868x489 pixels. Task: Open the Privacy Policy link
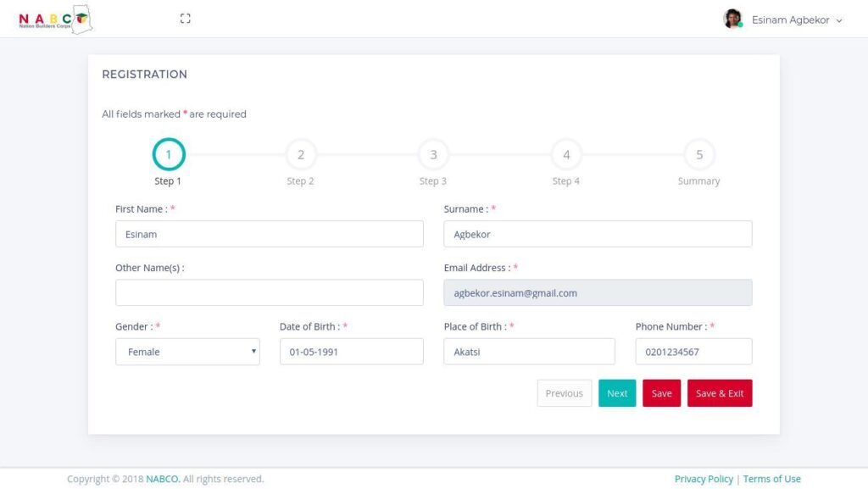[x=704, y=479]
